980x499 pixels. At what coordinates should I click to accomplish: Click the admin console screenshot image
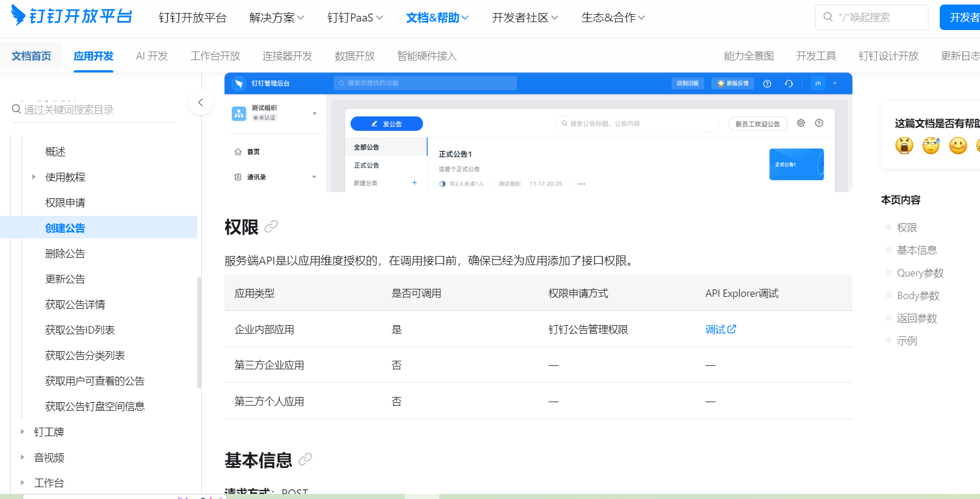(538, 132)
